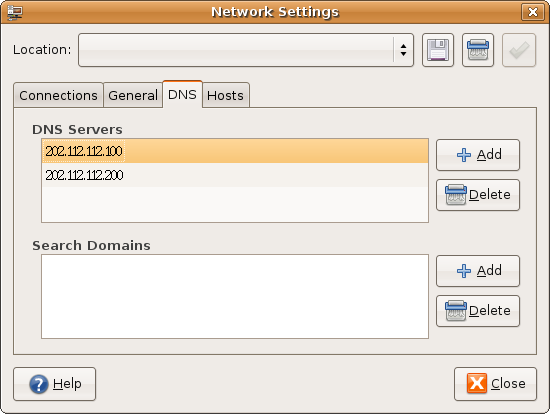Select DNS server 202.112.112.100
This screenshot has height=414, width=550.
point(235,151)
